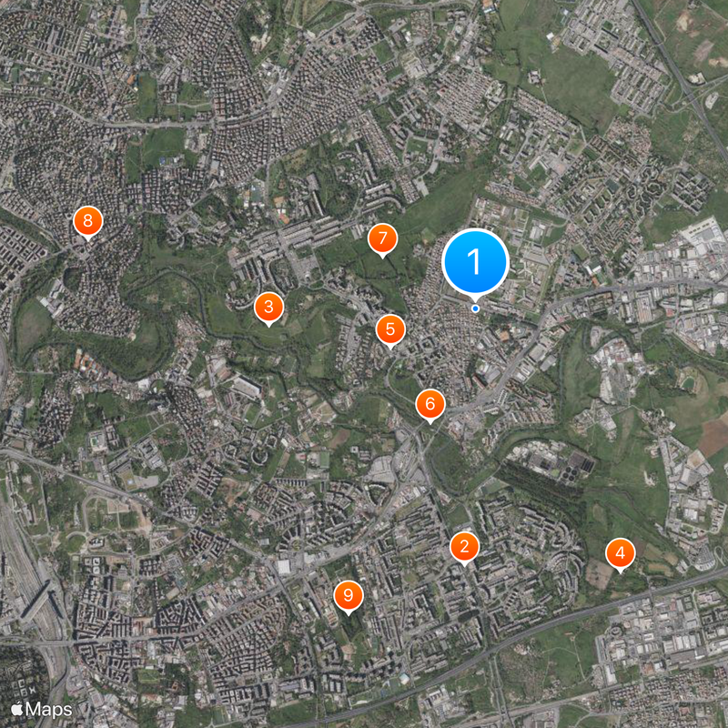The width and height of the screenshot is (728, 728).
Task: Open the Apple Maps logo link
Action: click(x=42, y=709)
